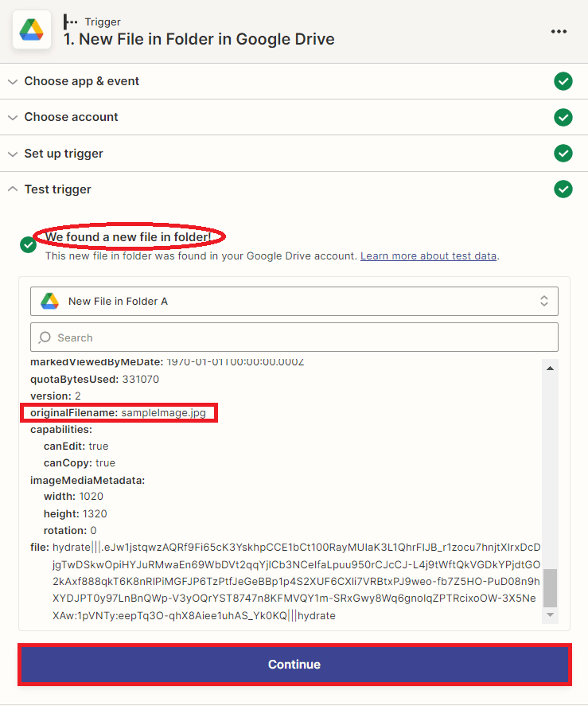The height and width of the screenshot is (706, 588).
Task: Click the green checkmark beside Choose account
Action: [563, 117]
